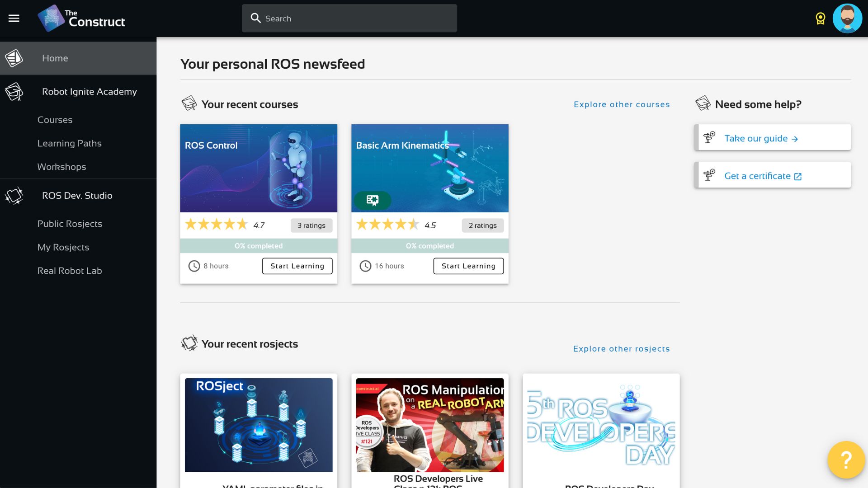
Task: Click Explore other courses link
Action: (x=622, y=104)
